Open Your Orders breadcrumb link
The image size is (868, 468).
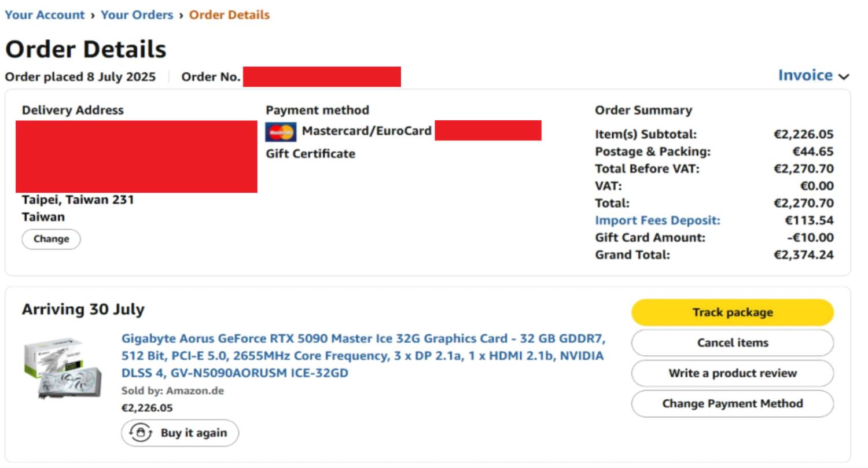tap(137, 15)
